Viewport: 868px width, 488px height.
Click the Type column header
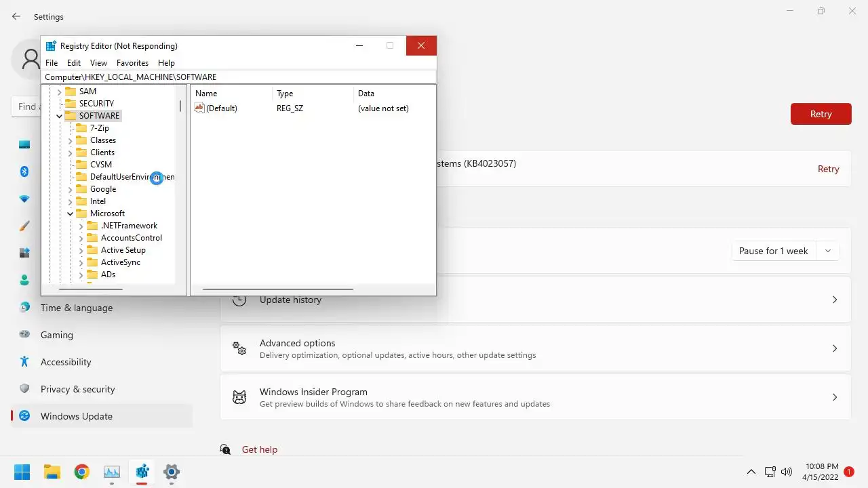[x=313, y=94]
